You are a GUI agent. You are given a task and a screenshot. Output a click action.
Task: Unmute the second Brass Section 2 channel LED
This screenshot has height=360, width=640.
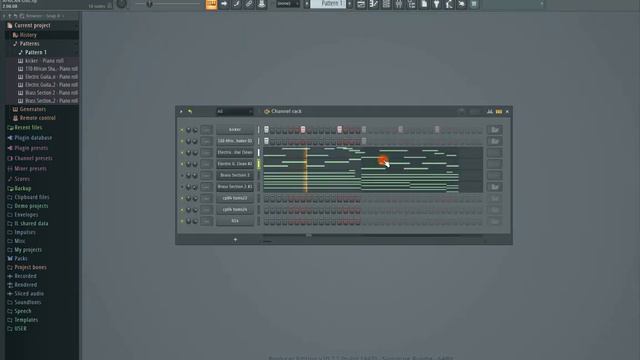tap(182, 187)
